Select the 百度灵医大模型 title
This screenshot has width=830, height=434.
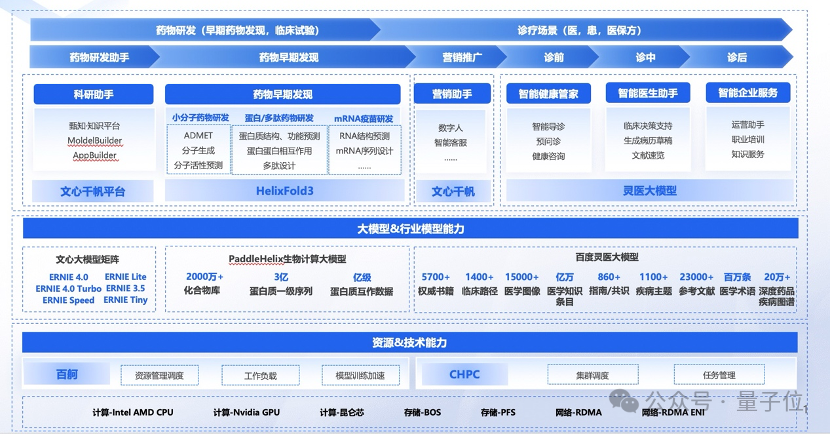click(x=607, y=257)
